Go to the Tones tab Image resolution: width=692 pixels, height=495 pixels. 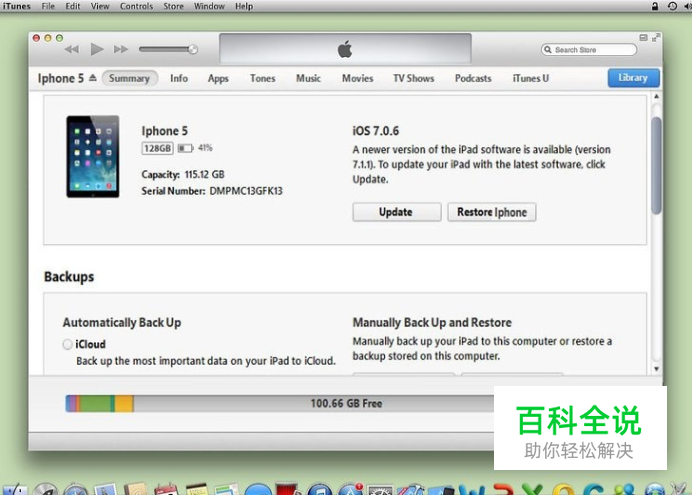(263, 78)
